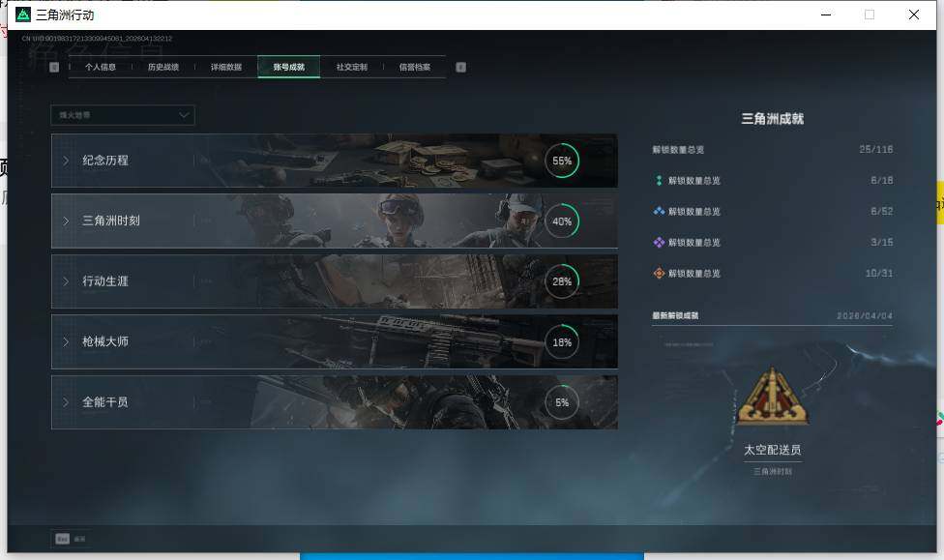Click the 行动生涯 category title

105,280
